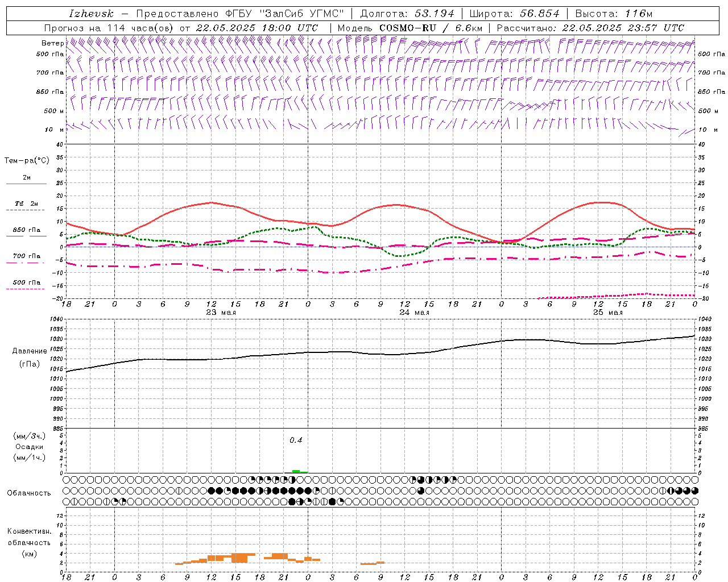
Task: Click the 'Облачность' cloudiness label
Action: [x=29, y=493]
